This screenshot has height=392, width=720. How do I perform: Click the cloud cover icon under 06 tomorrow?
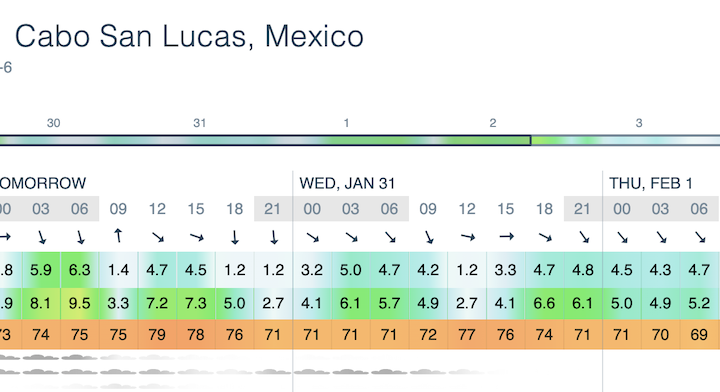(79, 357)
